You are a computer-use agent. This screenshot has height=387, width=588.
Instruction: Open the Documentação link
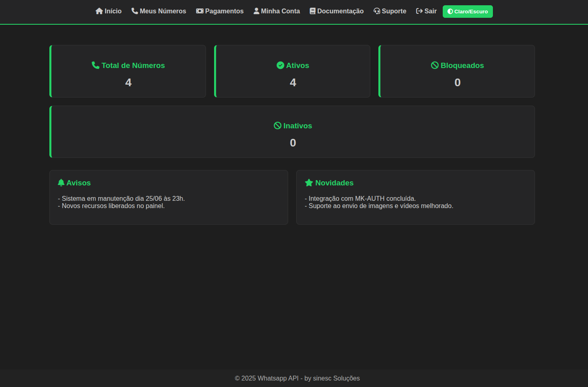pos(337,11)
